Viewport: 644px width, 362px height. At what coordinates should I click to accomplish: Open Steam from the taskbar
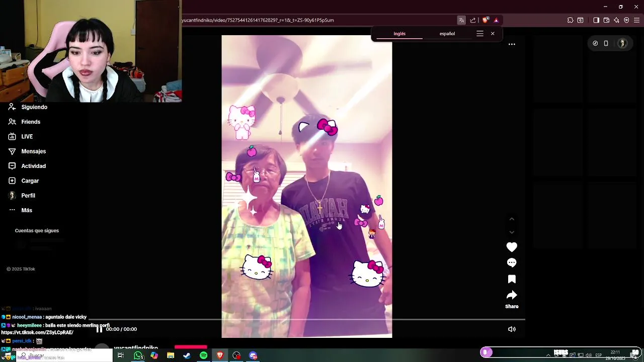click(187, 355)
